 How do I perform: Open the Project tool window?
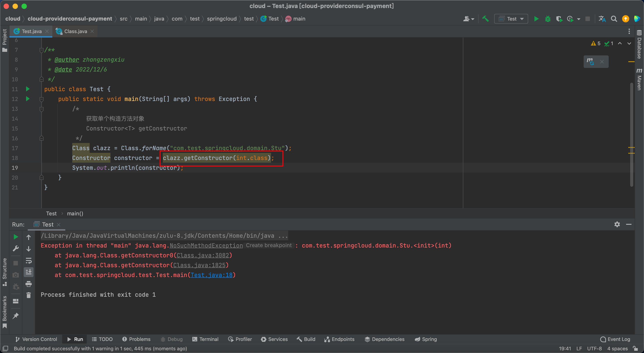click(4, 40)
